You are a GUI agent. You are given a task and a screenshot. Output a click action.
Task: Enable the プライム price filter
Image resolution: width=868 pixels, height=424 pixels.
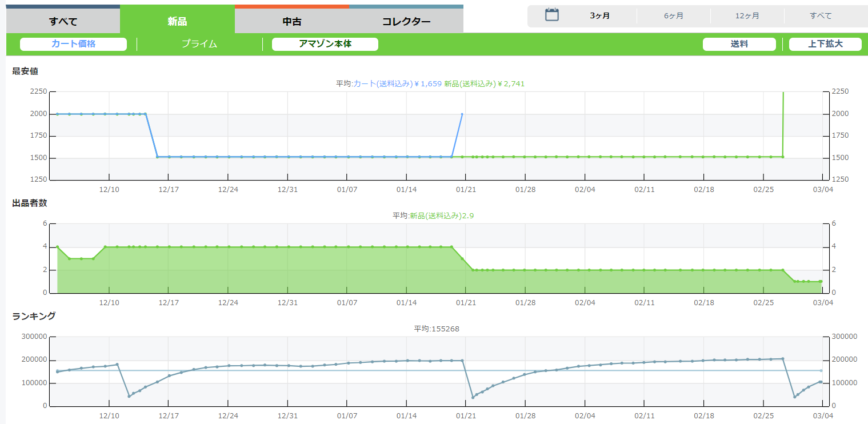point(199,44)
